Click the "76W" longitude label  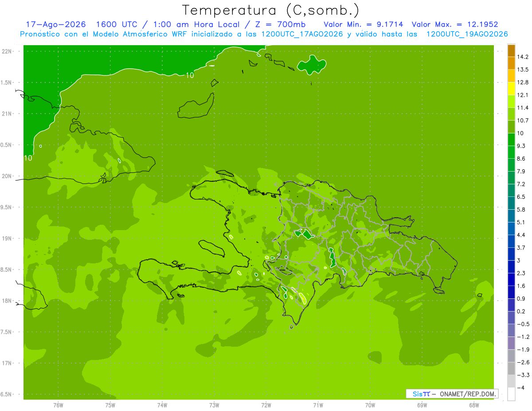coord(58,405)
